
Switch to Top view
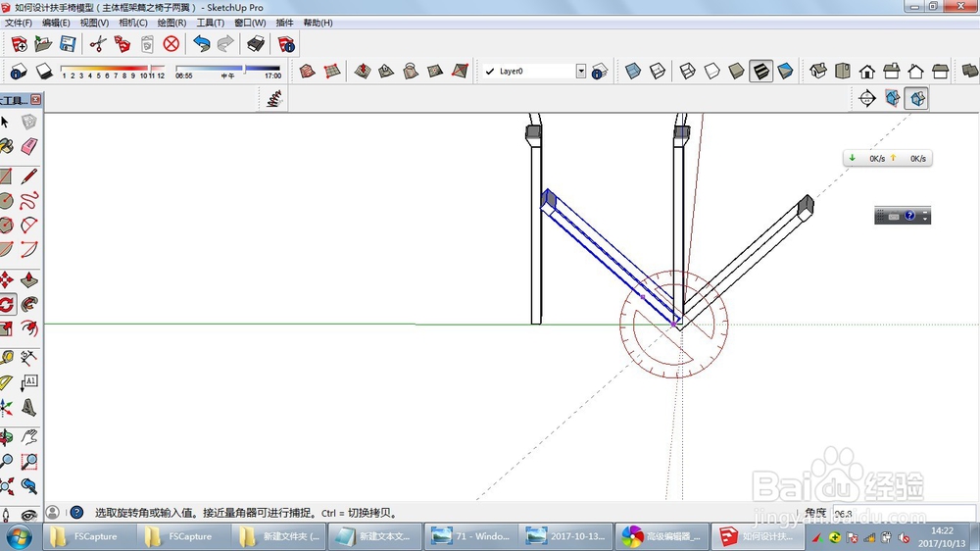[x=843, y=72]
